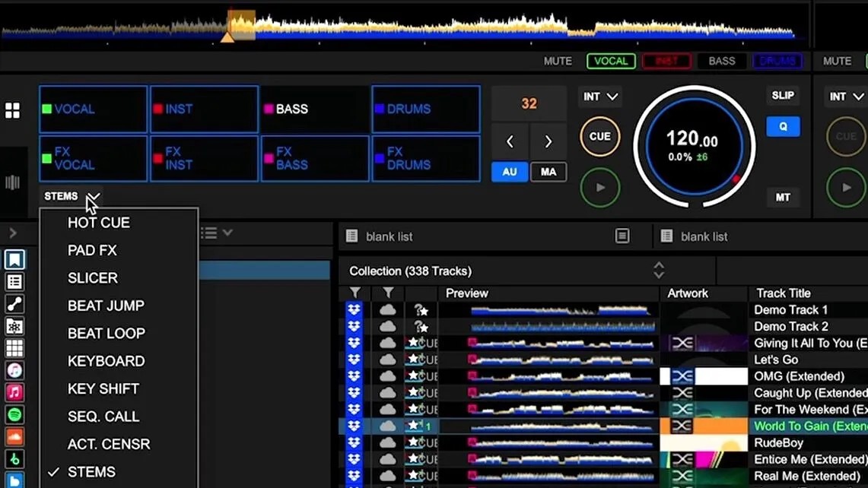Open the SoundCloud source in the sidebar
The height and width of the screenshot is (488, 868).
pyautogui.click(x=14, y=437)
